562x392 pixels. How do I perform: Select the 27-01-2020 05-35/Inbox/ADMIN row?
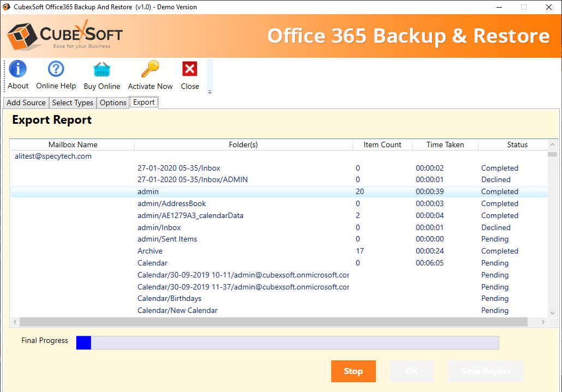(x=279, y=179)
